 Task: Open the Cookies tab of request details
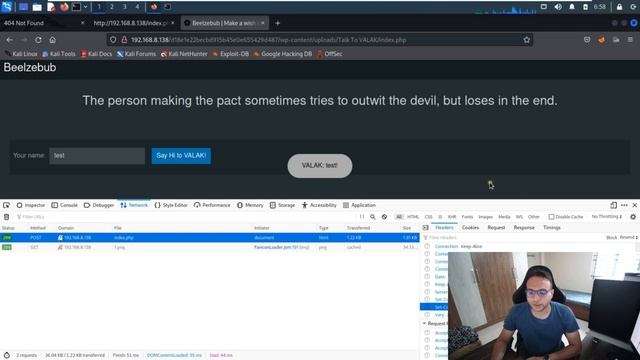click(470, 228)
